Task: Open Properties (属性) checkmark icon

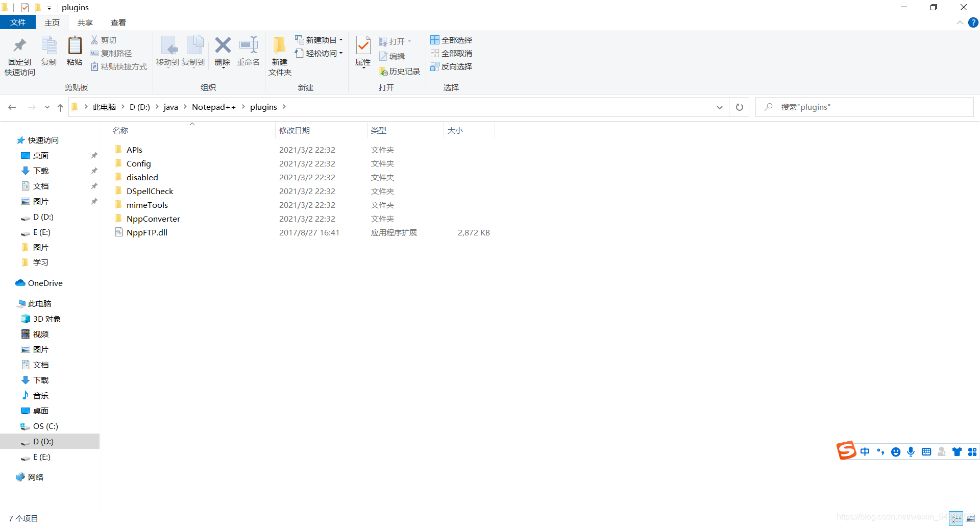Action: (363, 46)
